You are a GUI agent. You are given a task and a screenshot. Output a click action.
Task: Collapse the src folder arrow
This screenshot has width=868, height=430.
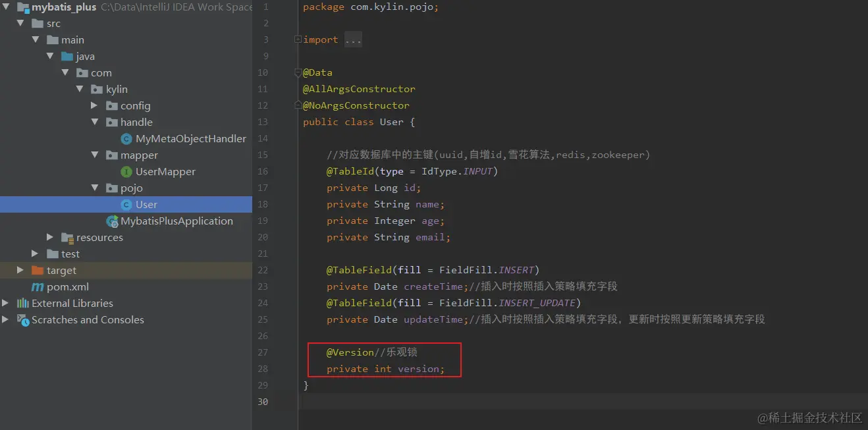(x=21, y=24)
